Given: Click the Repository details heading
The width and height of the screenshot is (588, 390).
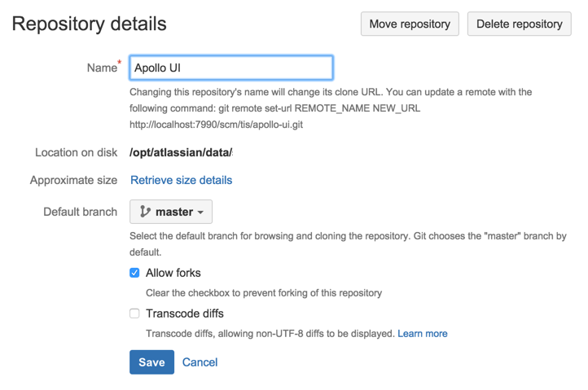Looking at the screenshot, I should pyautogui.click(x=90, y=24).
